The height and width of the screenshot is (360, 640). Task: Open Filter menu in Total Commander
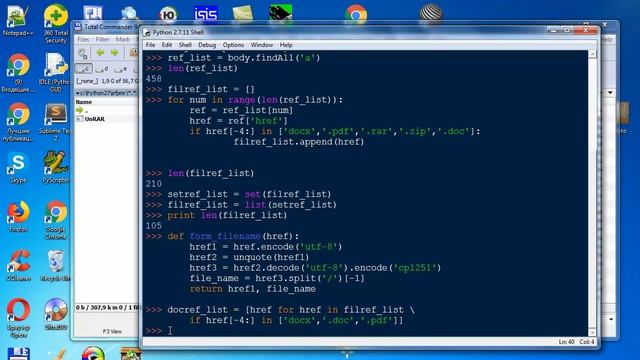102,40
